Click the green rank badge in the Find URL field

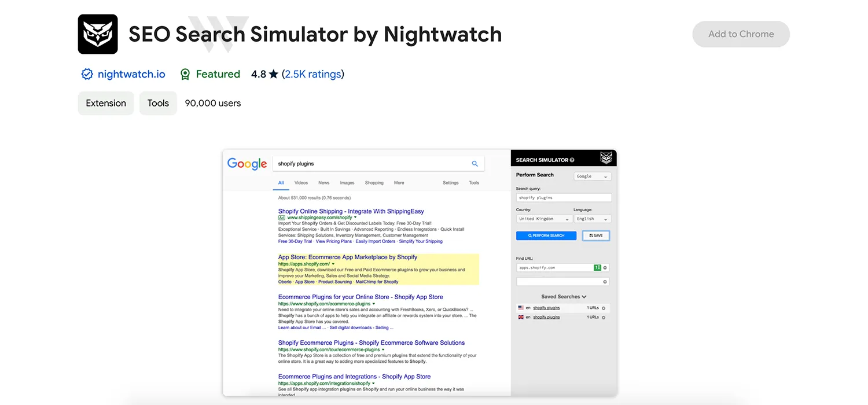(x=597, y=268)
